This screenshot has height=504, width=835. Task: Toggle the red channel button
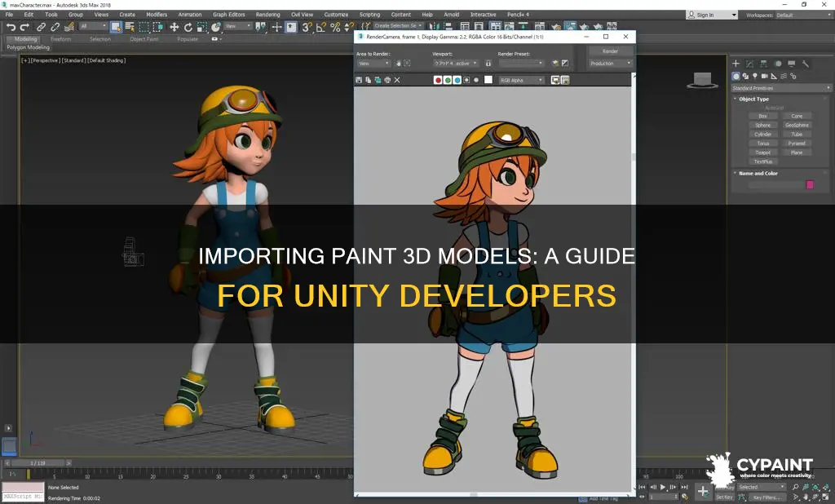[438, 81]
